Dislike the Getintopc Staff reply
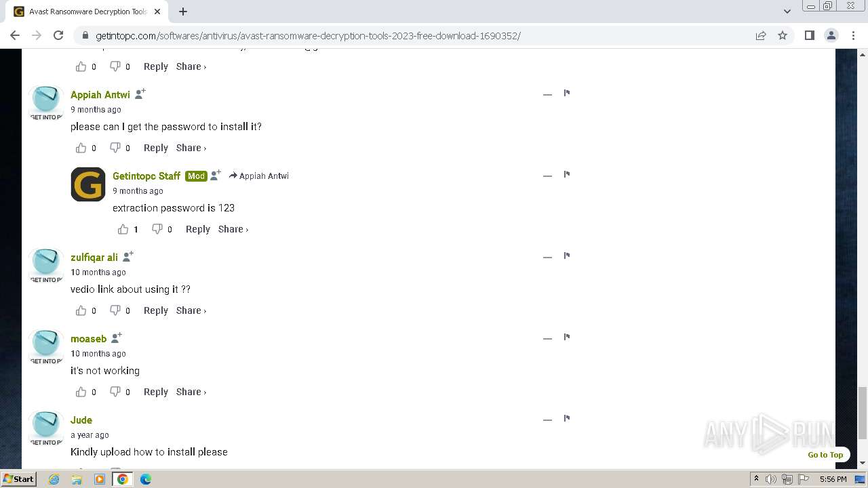This screenshot has width=868, height=488. 157,229
